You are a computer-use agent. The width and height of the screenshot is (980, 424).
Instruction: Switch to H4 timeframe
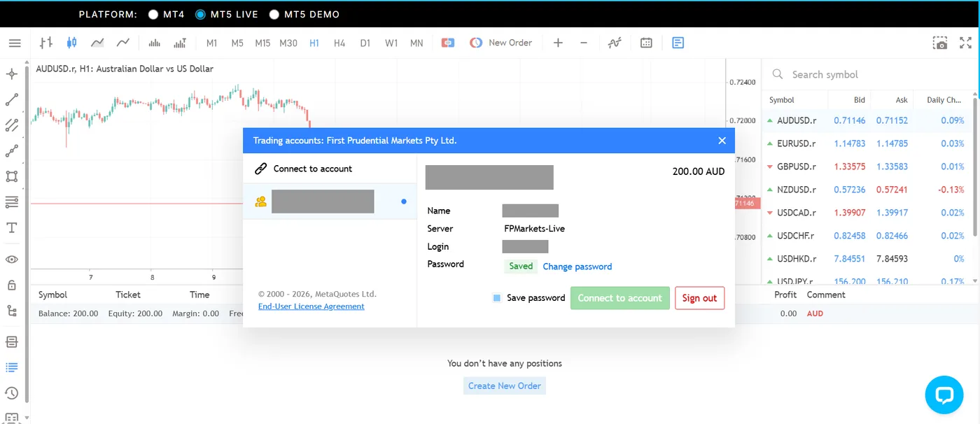tap(339, 43)
